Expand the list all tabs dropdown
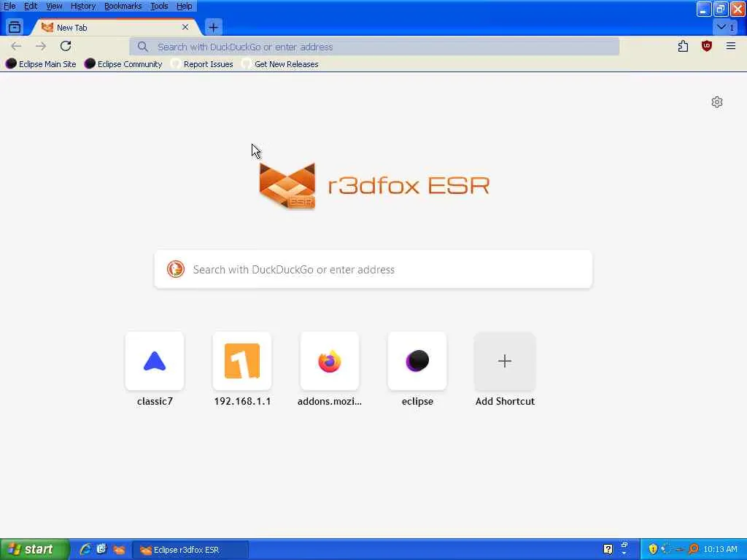 tap(726, 27)
